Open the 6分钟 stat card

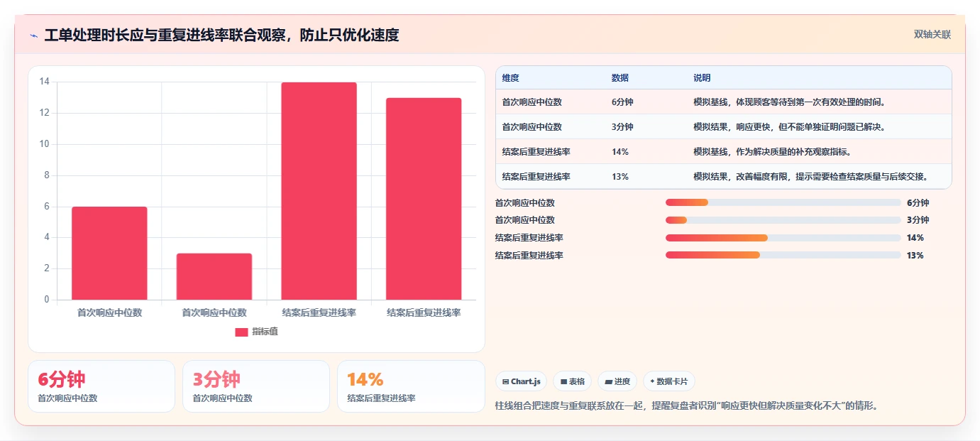click(101, 386)
